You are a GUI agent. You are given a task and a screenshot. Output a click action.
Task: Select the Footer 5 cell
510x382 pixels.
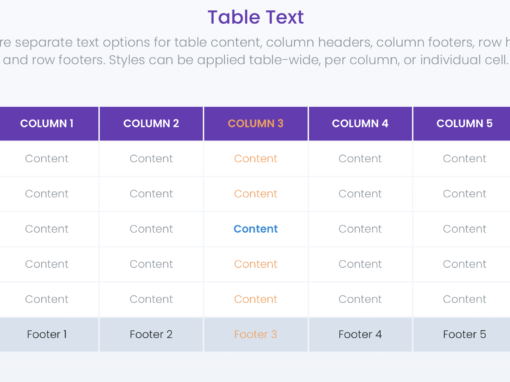(x=462, y=334)
